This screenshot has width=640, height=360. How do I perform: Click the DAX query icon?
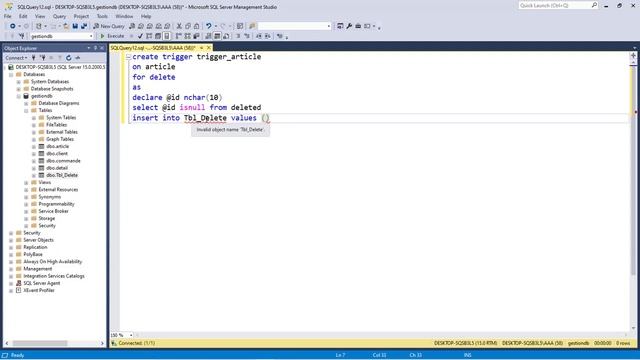(x=167, y=26)
